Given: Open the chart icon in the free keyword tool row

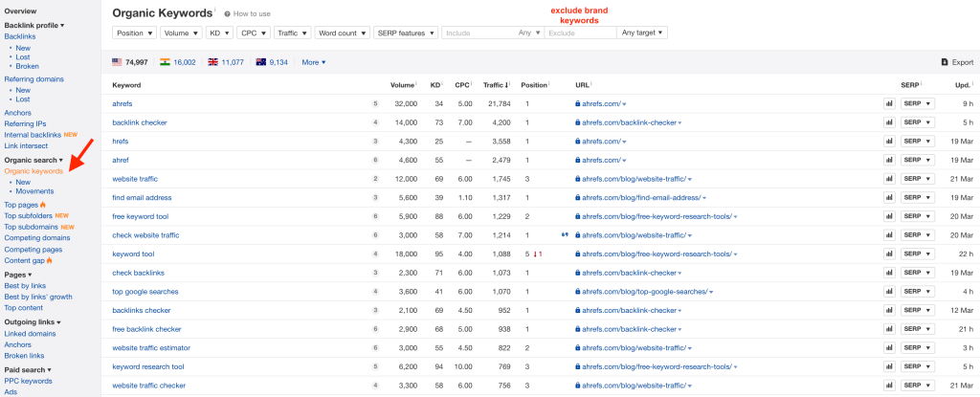Looking at the screenshot, I should (x=889, y=216).
